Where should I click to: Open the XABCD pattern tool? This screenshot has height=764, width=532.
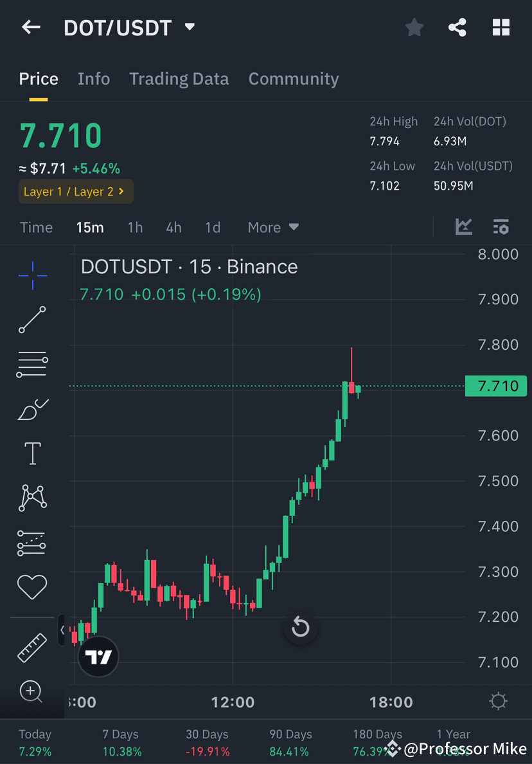point(32,498)
